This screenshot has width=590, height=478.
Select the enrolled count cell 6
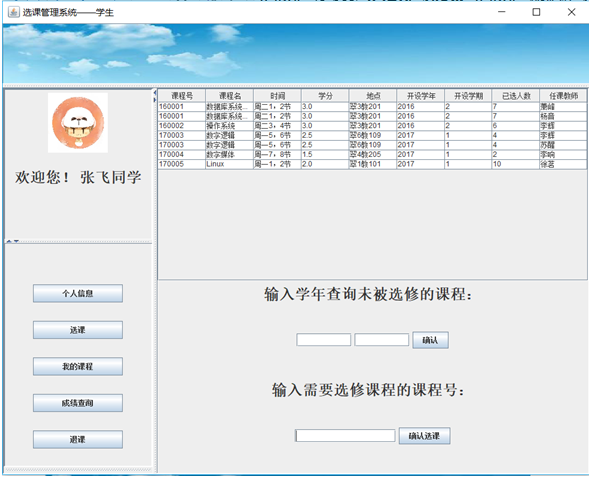(516, 126)
